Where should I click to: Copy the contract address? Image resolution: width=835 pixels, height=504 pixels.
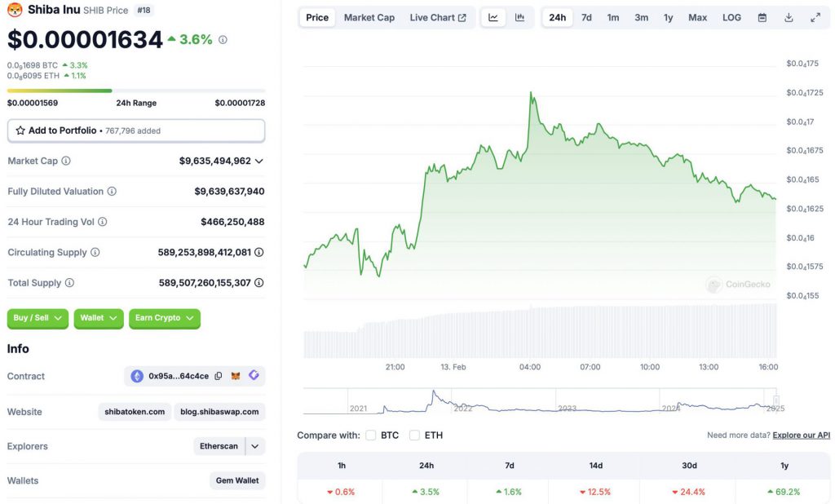click(219, 376)
